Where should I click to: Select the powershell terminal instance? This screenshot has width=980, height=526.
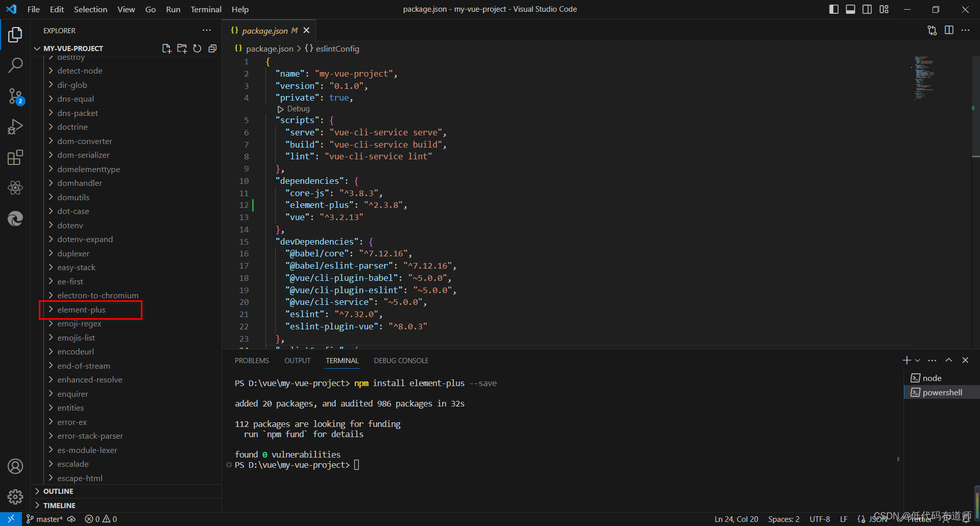(942, 392)
